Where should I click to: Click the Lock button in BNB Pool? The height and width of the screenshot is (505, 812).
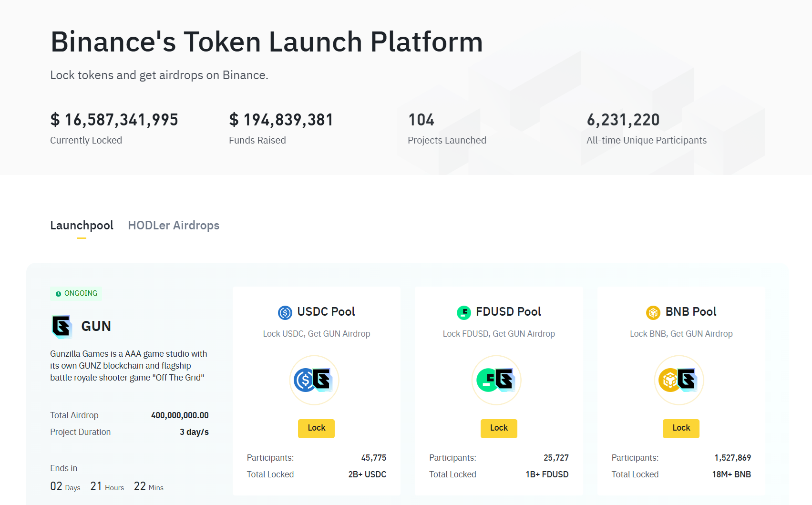[x=681, y=428]
